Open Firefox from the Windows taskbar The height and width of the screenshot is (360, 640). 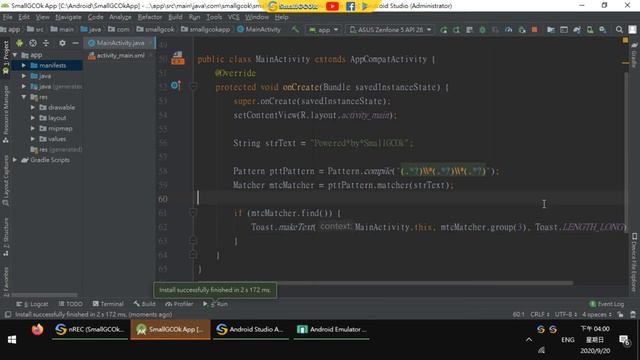[x=37, y=329]
